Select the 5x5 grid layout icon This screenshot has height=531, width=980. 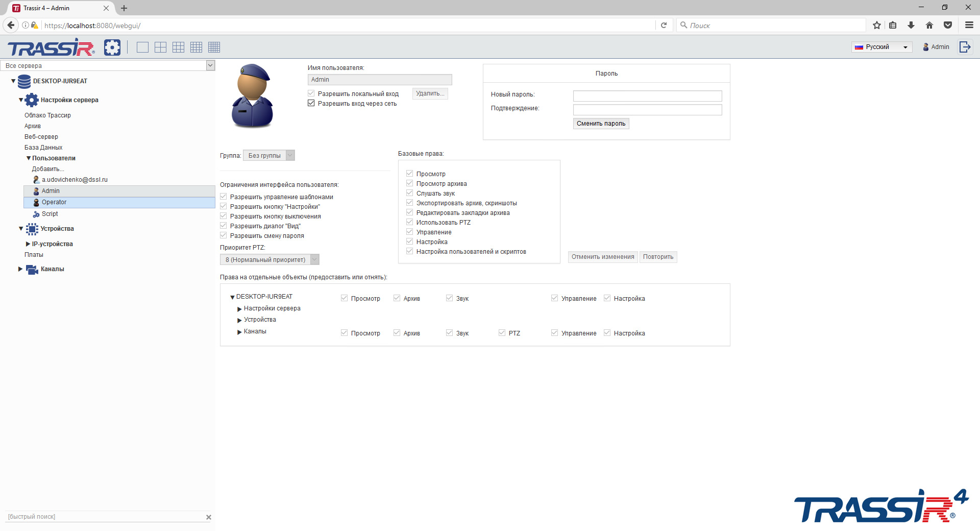pyautogui.click(x=214, y=47)
